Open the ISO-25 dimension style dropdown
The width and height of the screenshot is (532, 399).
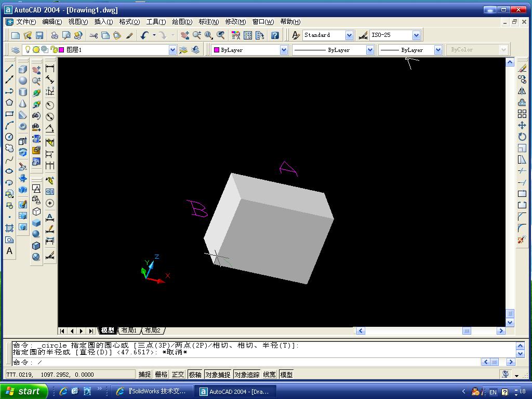tap(417, 35)
